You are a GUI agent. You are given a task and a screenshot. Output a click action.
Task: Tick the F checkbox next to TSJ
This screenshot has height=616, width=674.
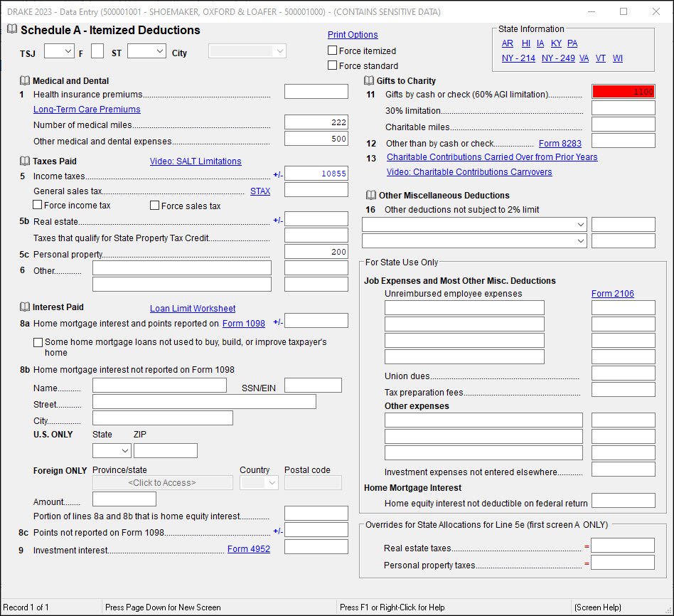(97, 51)
